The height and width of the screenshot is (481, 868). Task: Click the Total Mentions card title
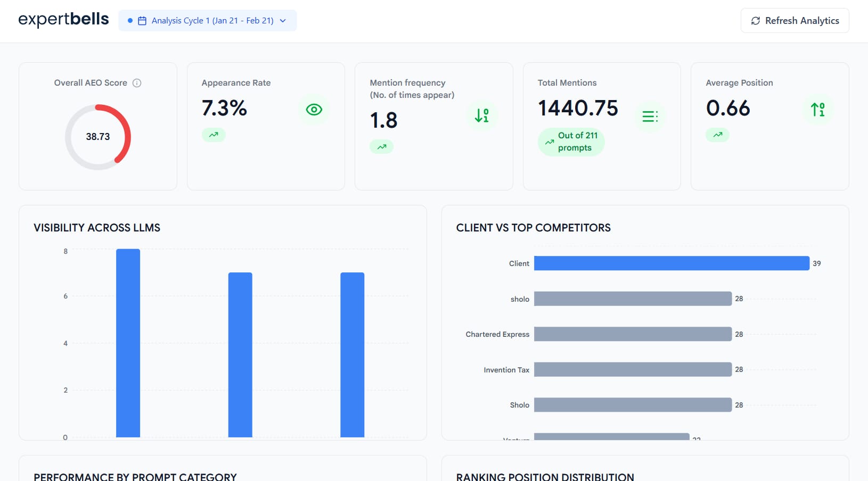567,83
